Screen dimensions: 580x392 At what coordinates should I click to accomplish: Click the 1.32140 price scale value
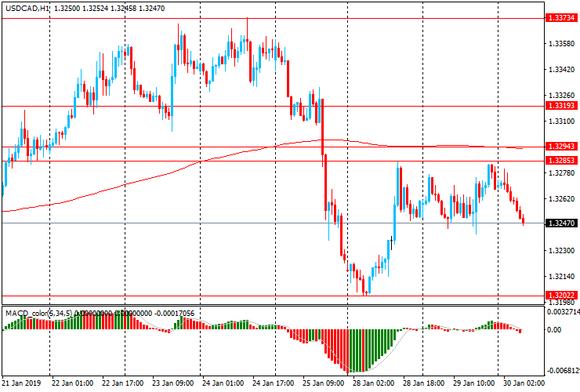[561, 277]
